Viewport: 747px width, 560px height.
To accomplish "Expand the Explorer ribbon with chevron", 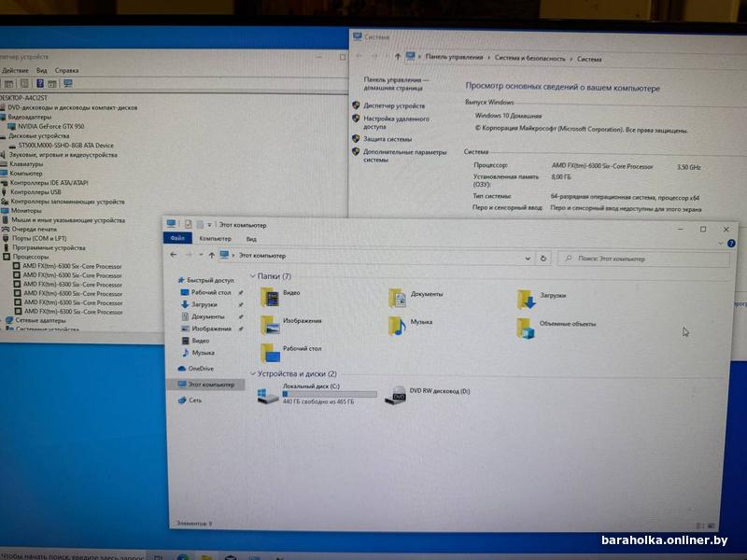I will click(720, 244).
